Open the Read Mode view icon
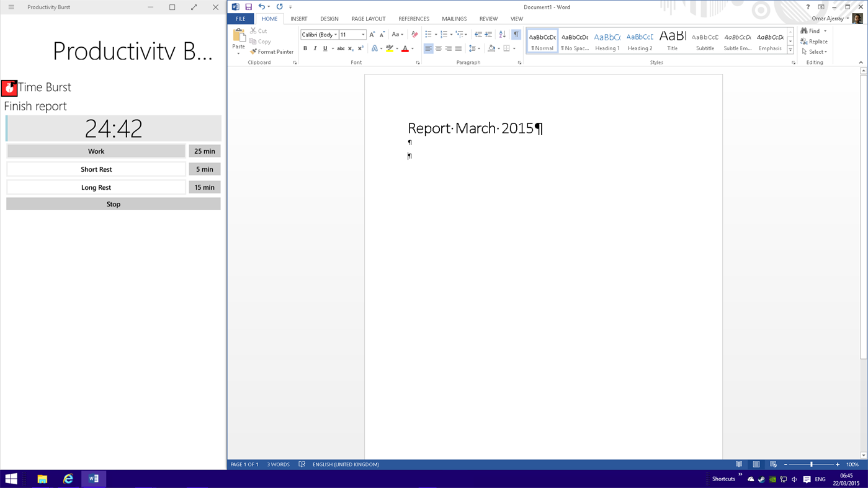This screenshot has width=868, height=488. point(739,464)
